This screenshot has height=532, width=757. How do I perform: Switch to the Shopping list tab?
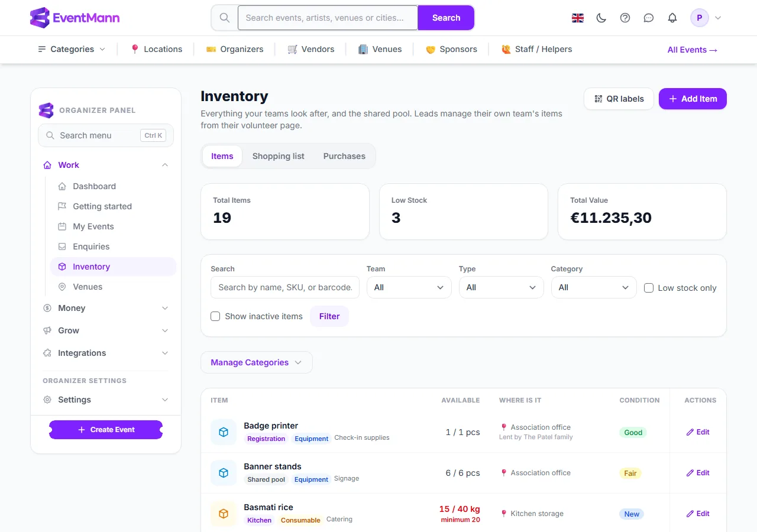tap(279, 156)
